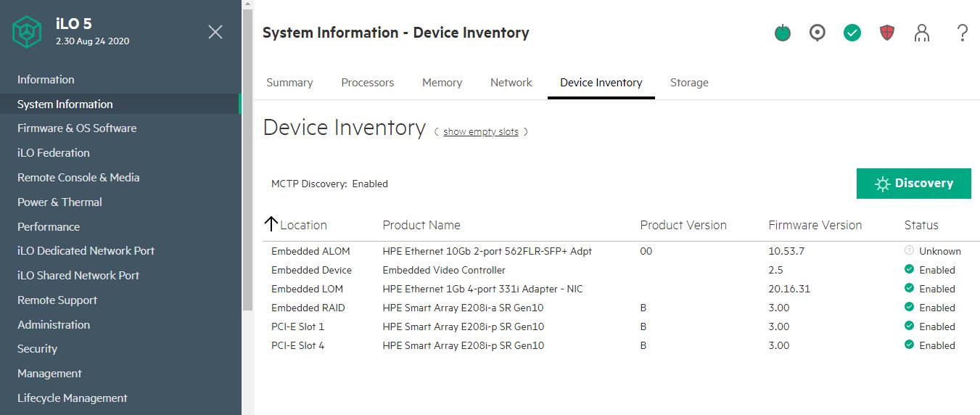Sort by Status column header
The image size is (980, 415).
921,225
